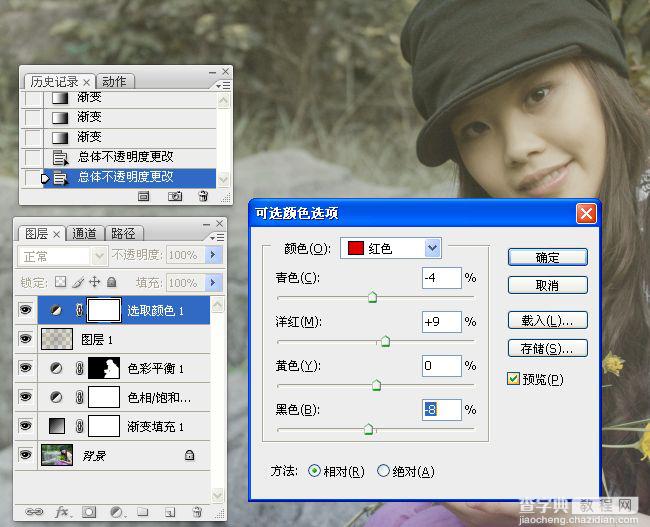The height and width of the screenshot is (527, 650).
Task: Open blend mode 正常 dropdown
Action: (99, 256)
